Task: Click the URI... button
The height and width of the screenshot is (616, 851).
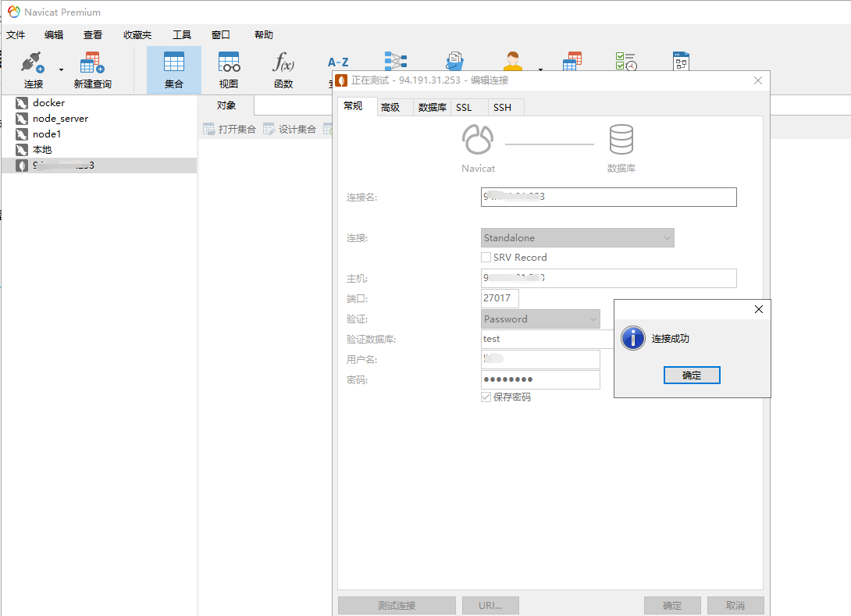Action: pos(490,605)
